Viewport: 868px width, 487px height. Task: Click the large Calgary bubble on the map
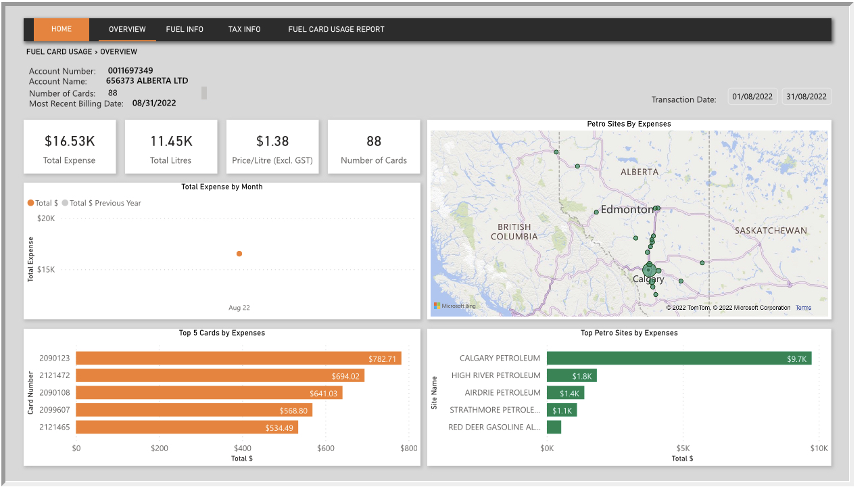coord(649,271)
